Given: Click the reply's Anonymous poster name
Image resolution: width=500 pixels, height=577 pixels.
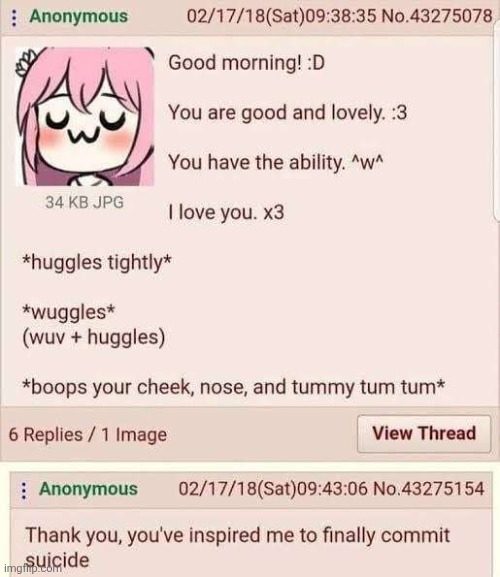Looking at the screenshot, I should pos(88,489).
